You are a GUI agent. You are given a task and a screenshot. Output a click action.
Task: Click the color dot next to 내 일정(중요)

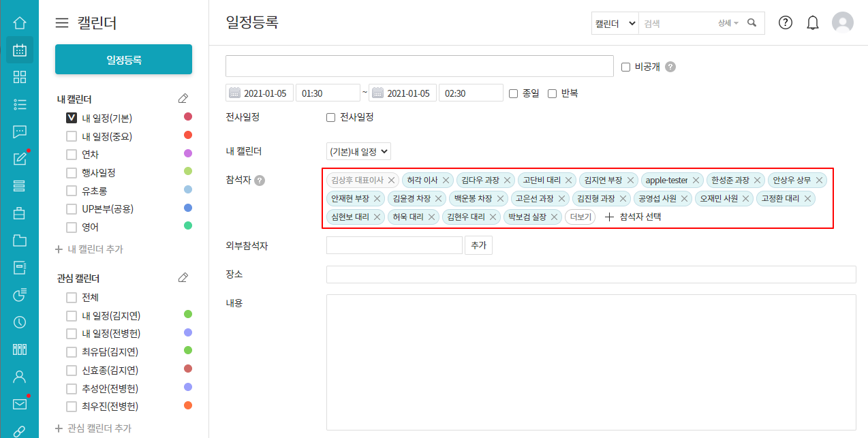(188, 136)
